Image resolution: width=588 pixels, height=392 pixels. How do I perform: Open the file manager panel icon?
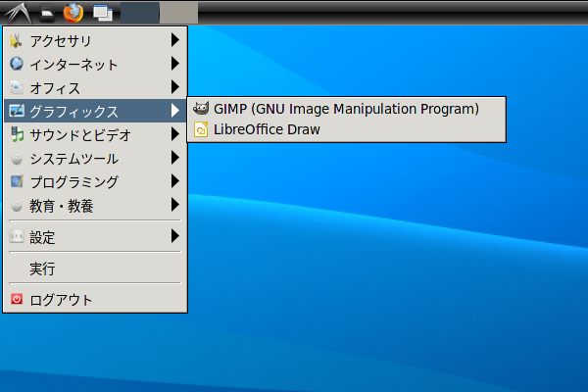[47, 13]
